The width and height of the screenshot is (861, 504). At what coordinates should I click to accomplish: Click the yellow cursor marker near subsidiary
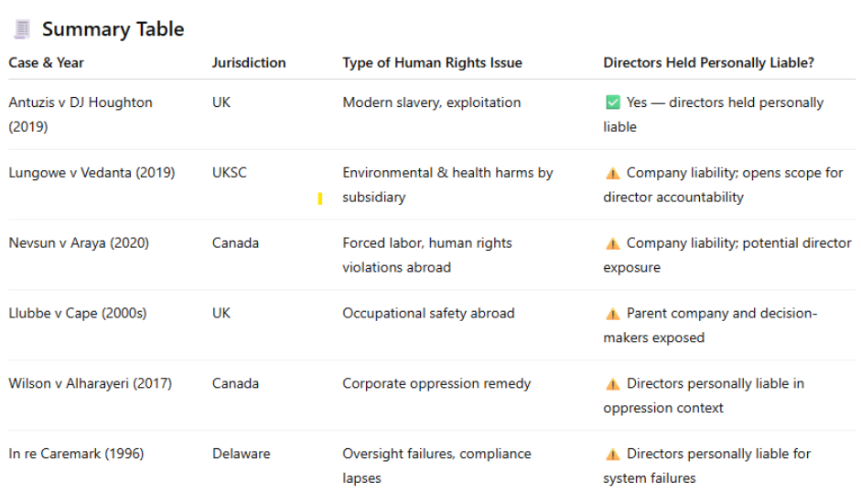[x=319, y=198]
